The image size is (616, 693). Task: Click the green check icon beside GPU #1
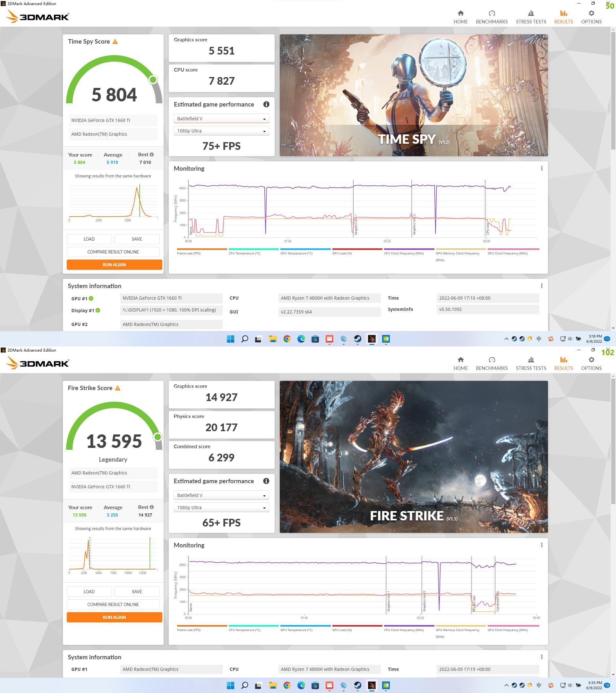tap(91, 299)
